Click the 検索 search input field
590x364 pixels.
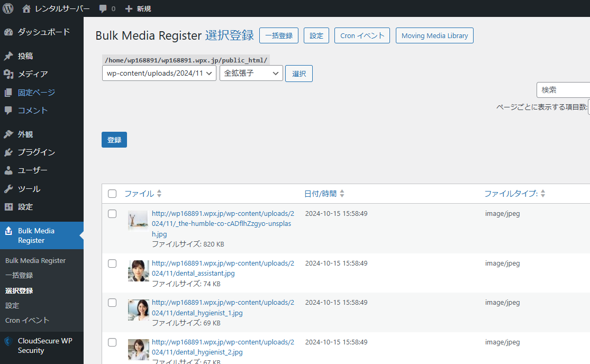tap(564, 90)
